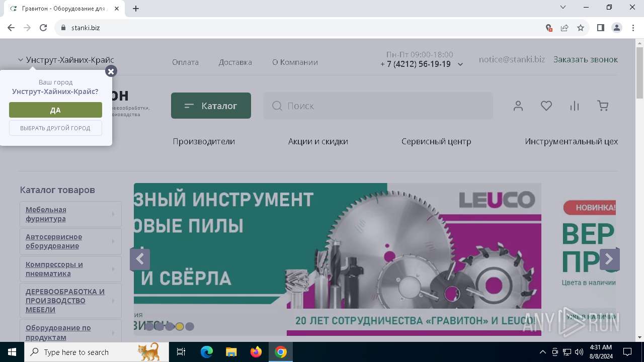Open the Chrome three-dot menu
The width and height of the screenshot is (644, 362).
(x=633, y=28)
